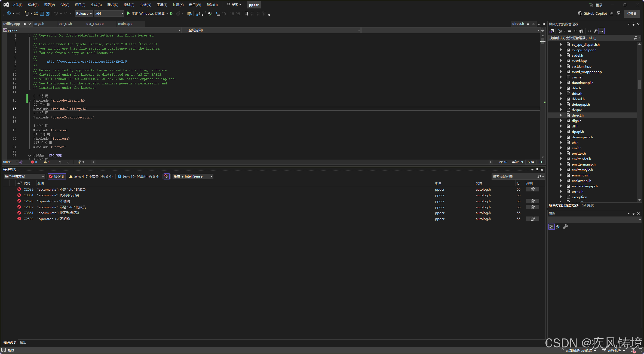Screen dimensions: 644x354
Task: Toggle the 417 warnings filter
Action: (x=91, y=176)
